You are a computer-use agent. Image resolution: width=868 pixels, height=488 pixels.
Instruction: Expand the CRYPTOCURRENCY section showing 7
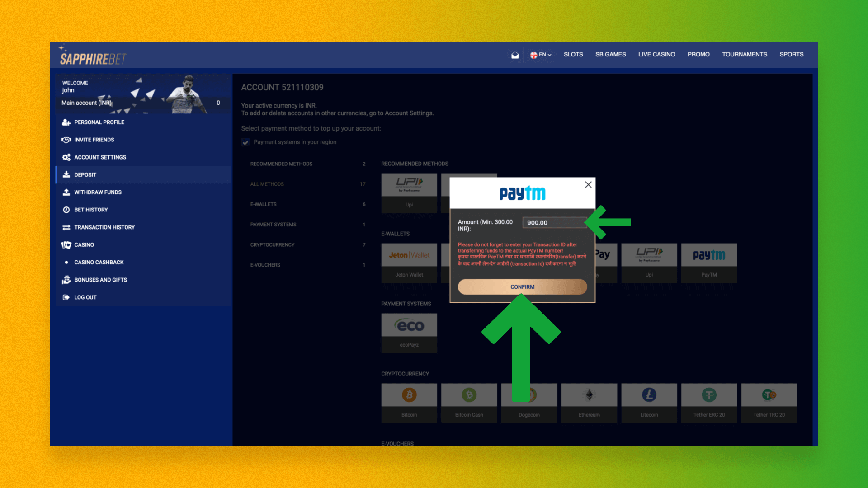point(307,245)
